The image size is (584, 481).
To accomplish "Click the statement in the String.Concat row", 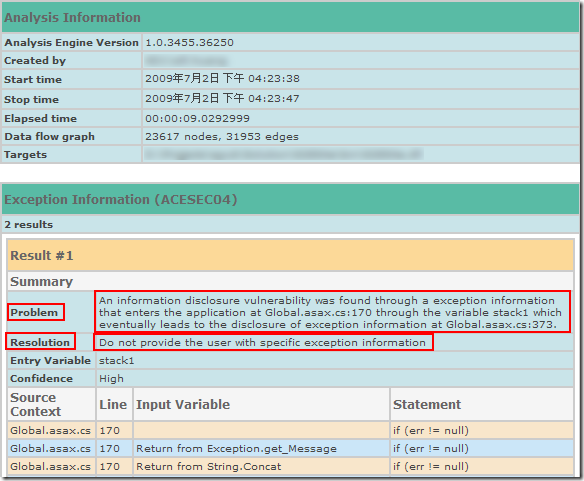I will pyautogui.click(x=431, y=466).
